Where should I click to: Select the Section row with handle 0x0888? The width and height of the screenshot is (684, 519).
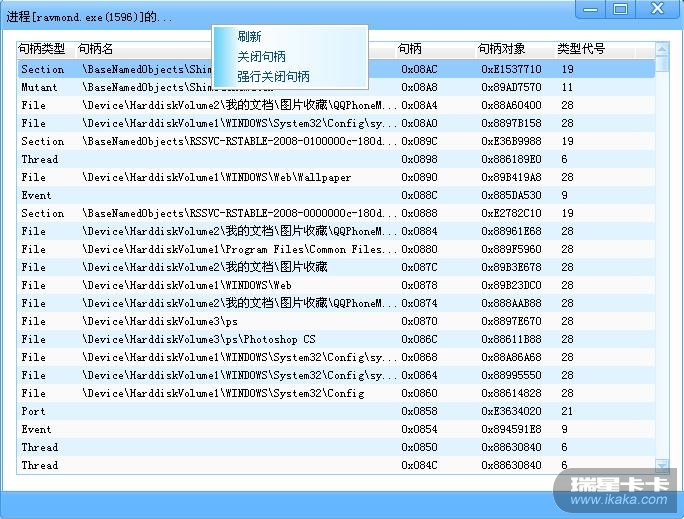pos(336,213)
